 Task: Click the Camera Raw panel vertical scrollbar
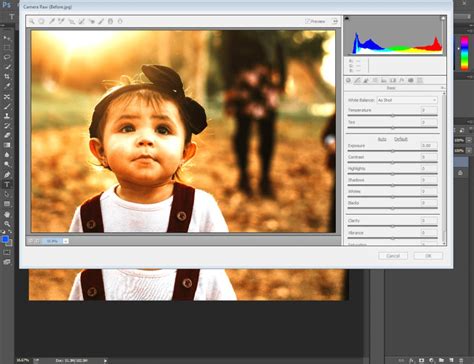pyautogui.click(x=444, y=168)
